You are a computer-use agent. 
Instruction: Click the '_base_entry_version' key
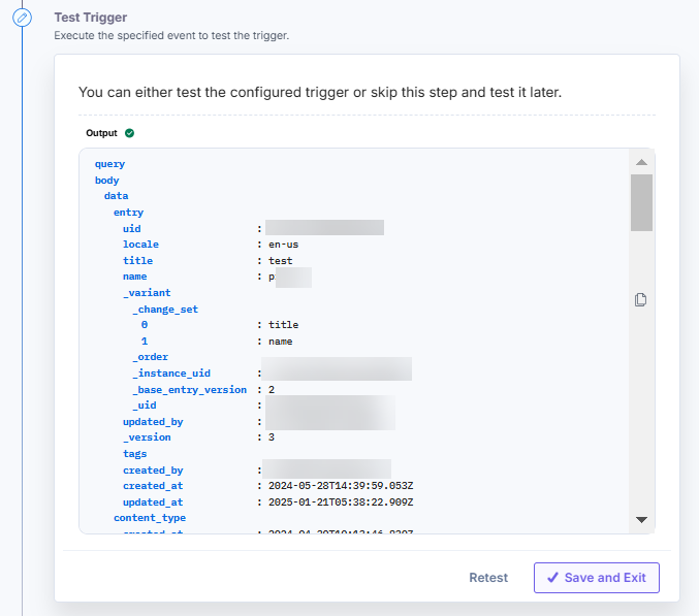click(x=189, y=390)
